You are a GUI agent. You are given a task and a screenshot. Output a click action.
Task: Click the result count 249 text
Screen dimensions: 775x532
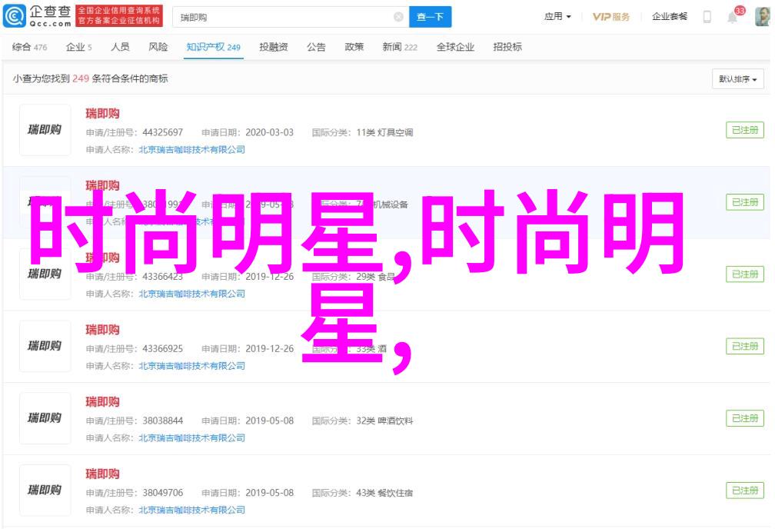pos(81,78)
